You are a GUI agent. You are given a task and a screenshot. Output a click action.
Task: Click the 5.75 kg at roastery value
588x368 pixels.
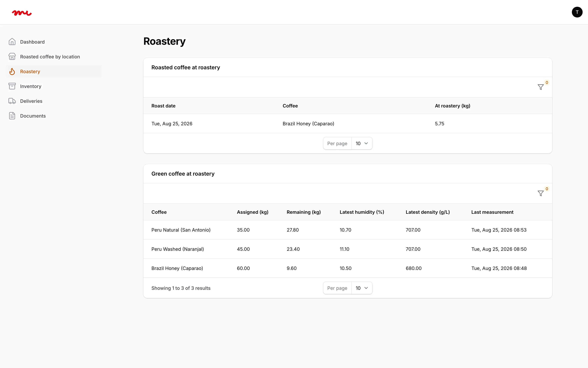pos(439,124)
